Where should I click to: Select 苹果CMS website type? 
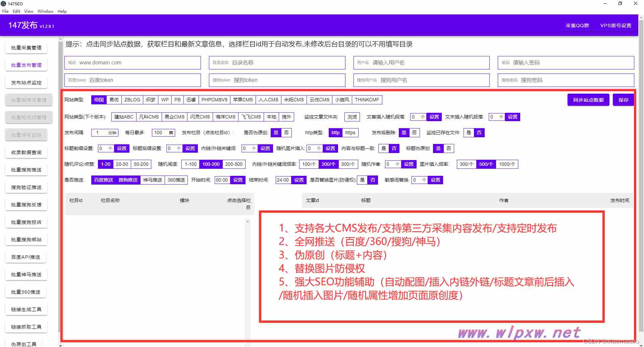coord(243,100)
